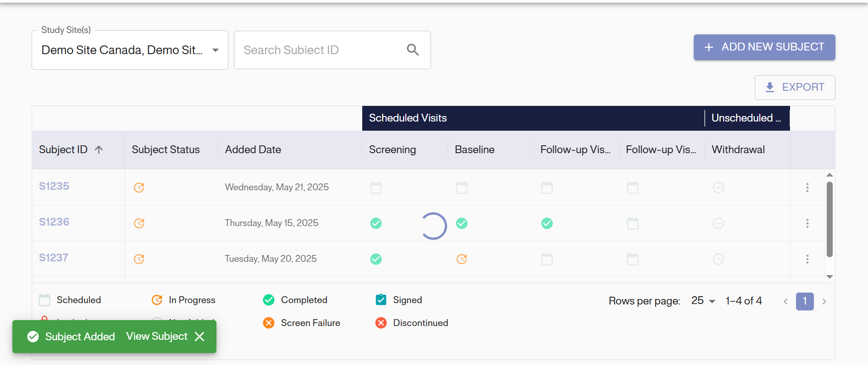Click View Subject in the notification
The height and width of the screenshot is (365, 868).
(x=157, y=337)
